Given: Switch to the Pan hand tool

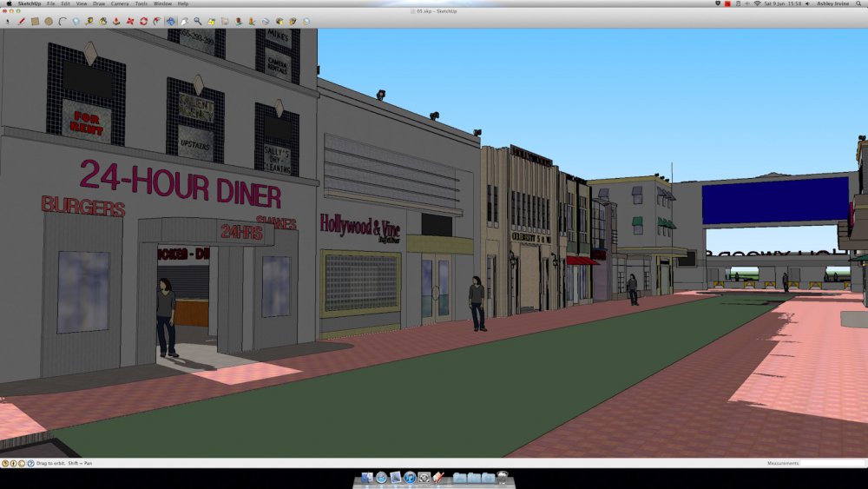Looking at the screenshot, I should point(184,22).
